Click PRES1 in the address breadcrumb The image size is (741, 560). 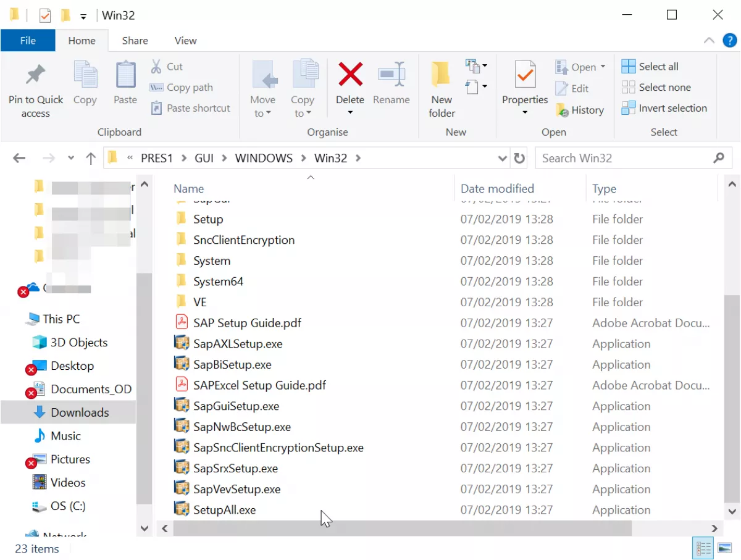(157, 158)
